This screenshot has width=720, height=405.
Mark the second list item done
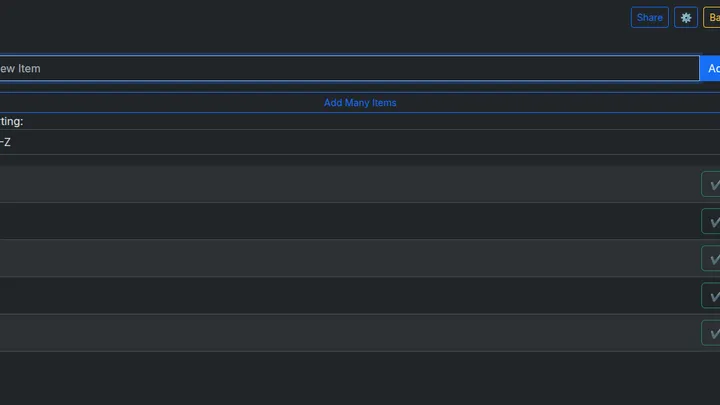pos(711,221)
